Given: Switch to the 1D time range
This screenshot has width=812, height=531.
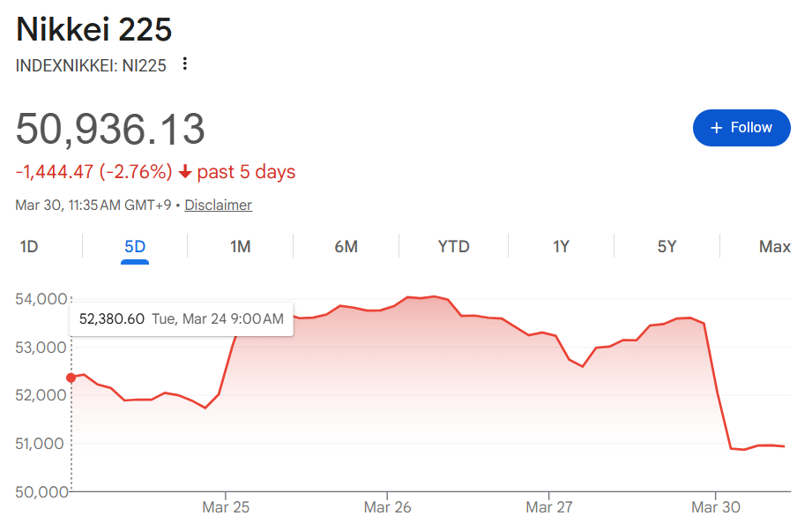Looking at the screenshot, I should pyautogui.click(x=29, y=247).
